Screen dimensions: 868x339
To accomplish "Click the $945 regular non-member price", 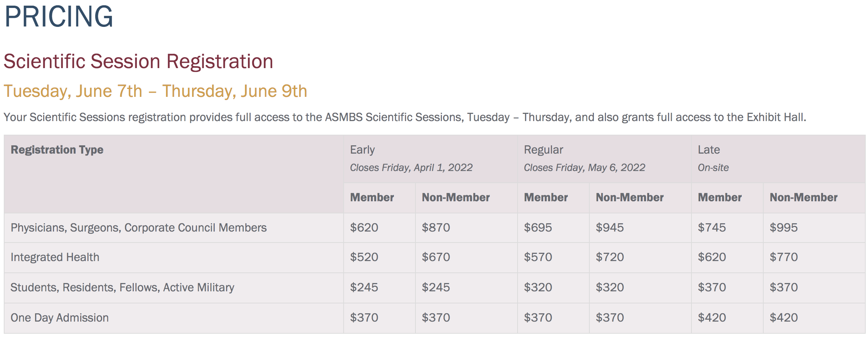I will [x=610, y=228].
